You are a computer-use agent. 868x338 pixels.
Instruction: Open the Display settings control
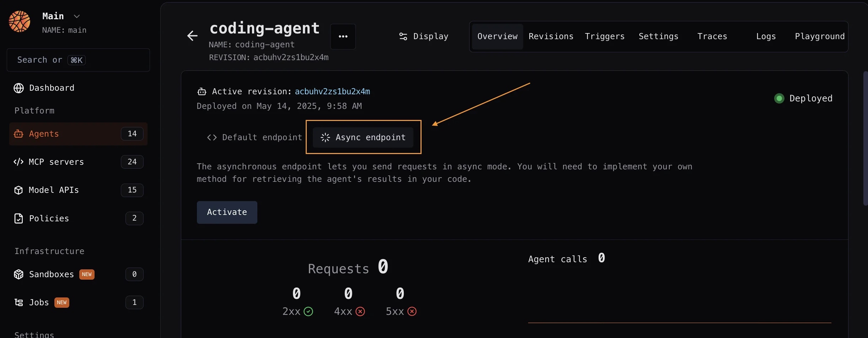(x=424, y=36)
